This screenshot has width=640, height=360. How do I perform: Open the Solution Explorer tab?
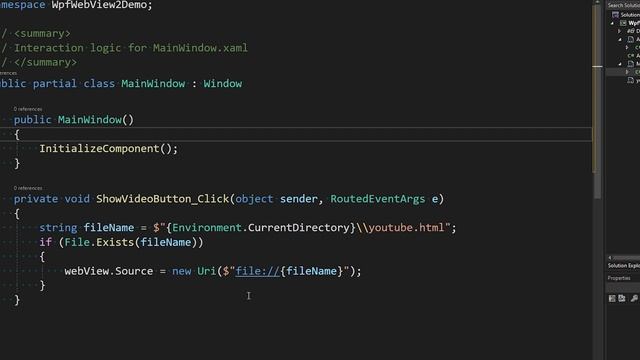point(624,266)
